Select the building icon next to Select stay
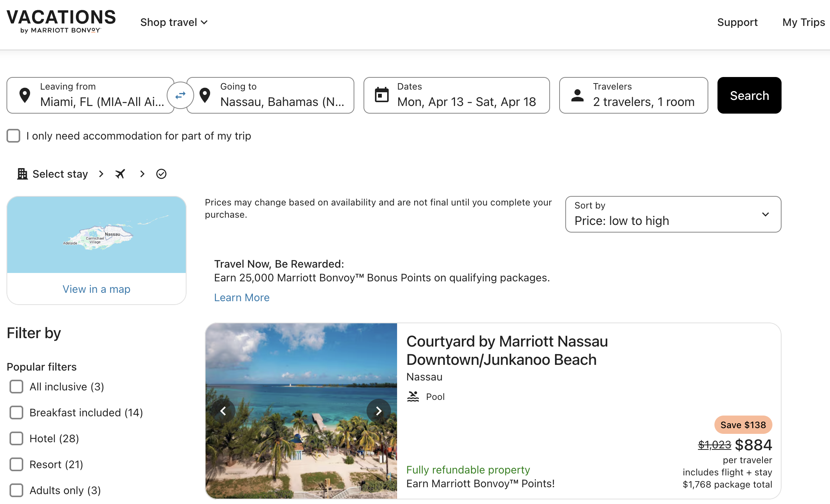 click(22, 174)
